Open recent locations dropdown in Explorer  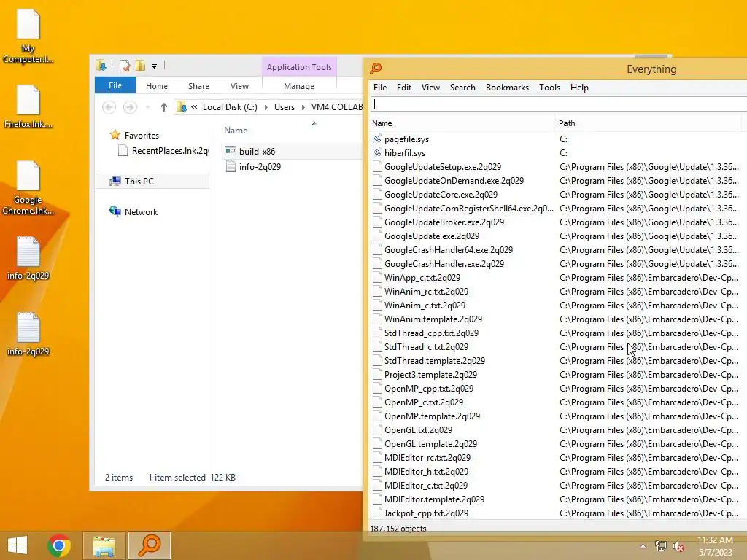pyautogui.click(x=148, y=107)
